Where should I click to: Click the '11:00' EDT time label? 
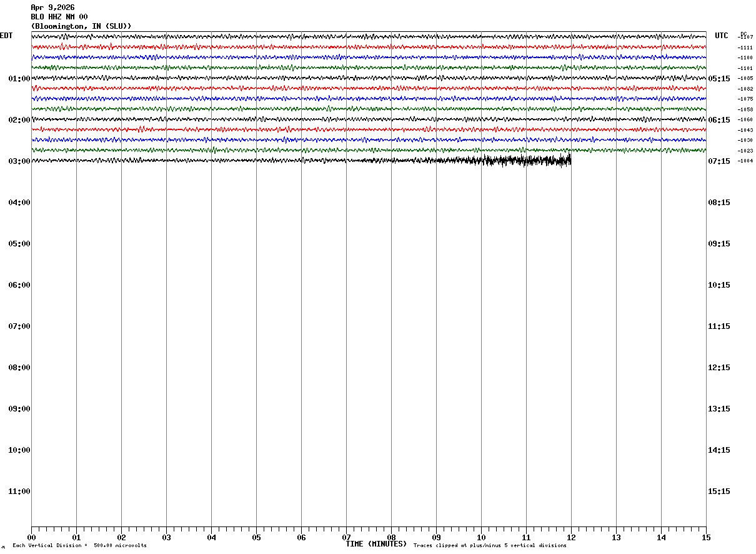[x=19, y=491]
